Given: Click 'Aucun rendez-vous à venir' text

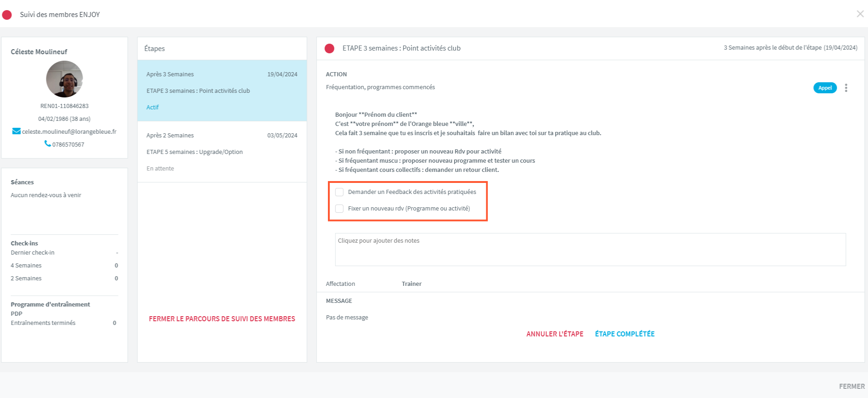Looking at the screenshot, I should pos(46,195).
